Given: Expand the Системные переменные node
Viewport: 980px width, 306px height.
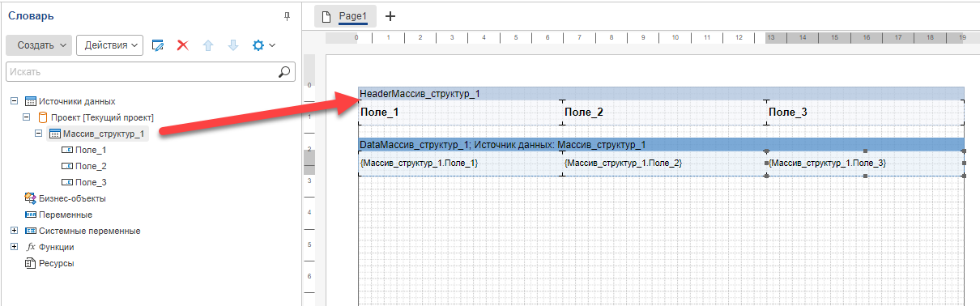Looking at the screenshot, I should [14, 231].
